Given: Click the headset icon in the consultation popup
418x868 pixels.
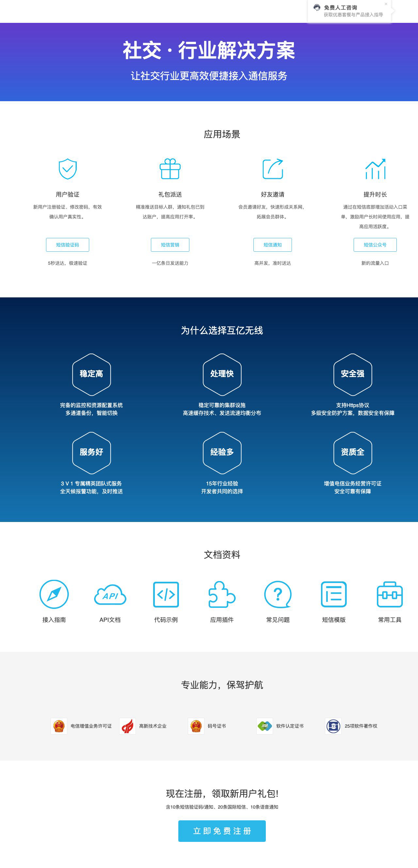Looking at the screenshot, I should coord(317,8).
